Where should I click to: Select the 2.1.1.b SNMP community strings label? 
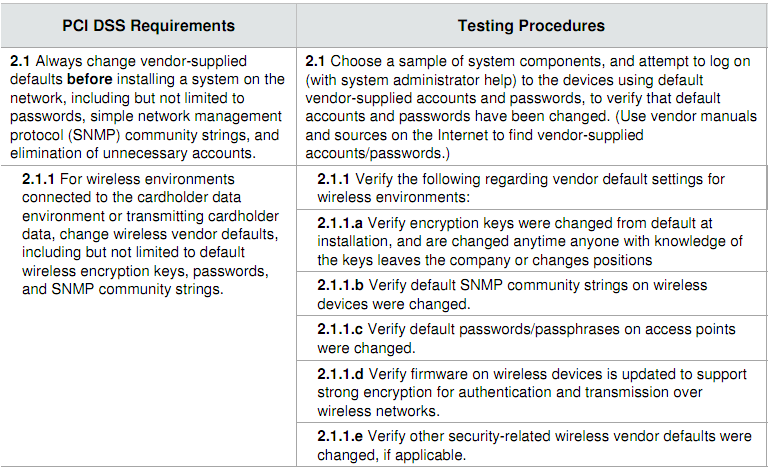(x=341, y=286)
